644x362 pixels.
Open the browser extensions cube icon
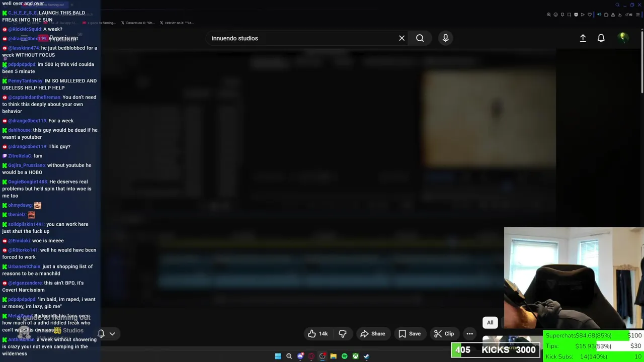pos(606,15)
